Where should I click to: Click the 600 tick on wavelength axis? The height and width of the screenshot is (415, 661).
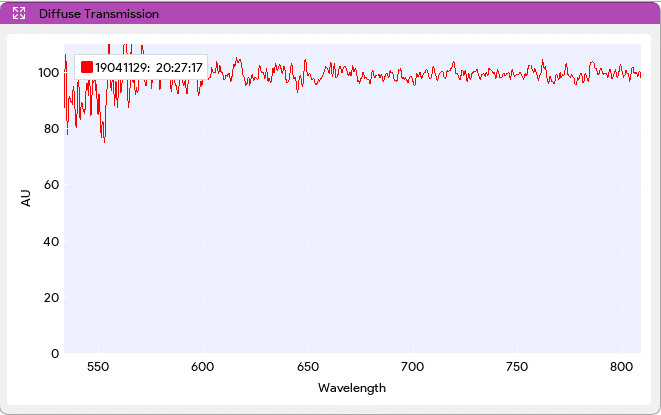point(203,367)
